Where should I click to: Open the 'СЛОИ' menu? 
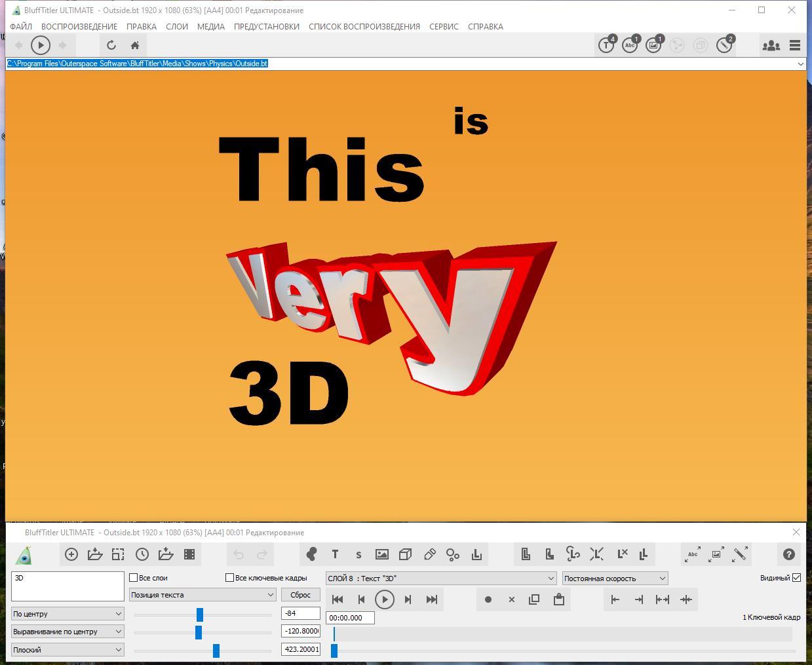(177, 27)
